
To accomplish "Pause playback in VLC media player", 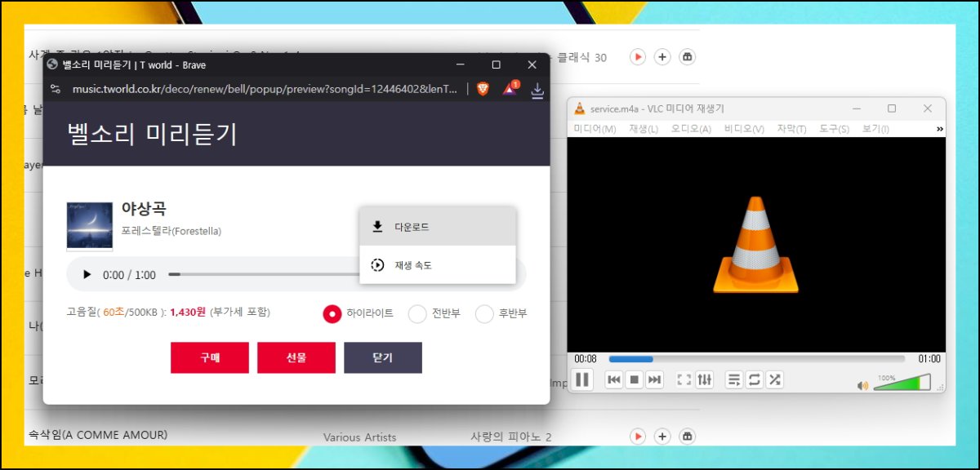I will tap(582, 379).
